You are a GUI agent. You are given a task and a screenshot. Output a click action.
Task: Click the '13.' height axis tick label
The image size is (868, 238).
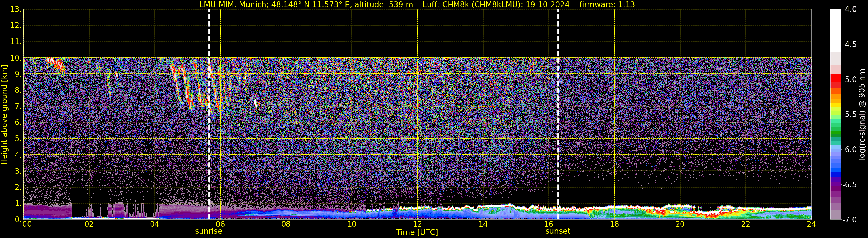pos(16,10)
